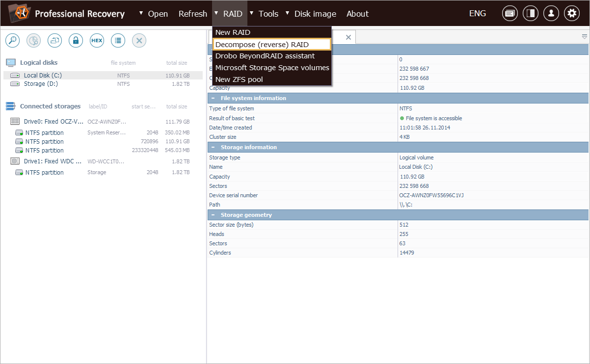
Task: Close the properties tab with X
Action: click(x=349, y=37)
